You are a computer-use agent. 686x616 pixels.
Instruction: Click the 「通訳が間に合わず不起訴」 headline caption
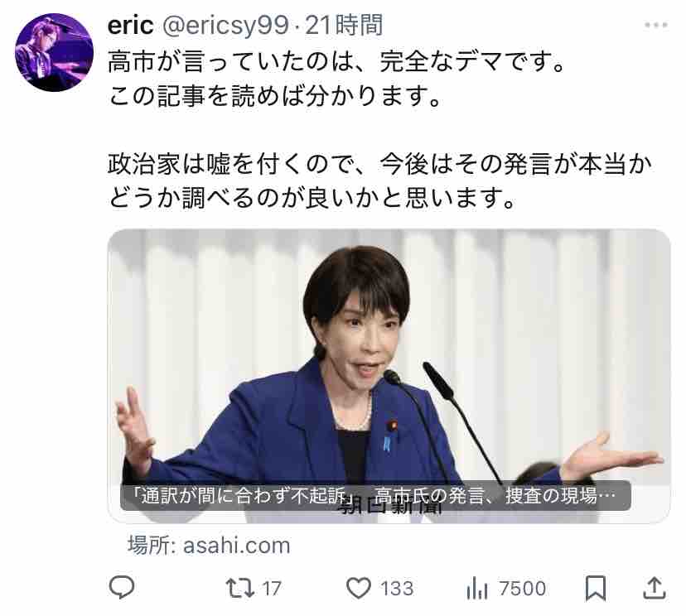[375, 495]
